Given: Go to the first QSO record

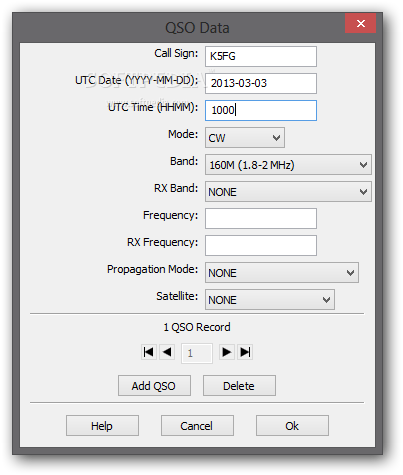Looking at the screenshot, I should tap(149, 352).
